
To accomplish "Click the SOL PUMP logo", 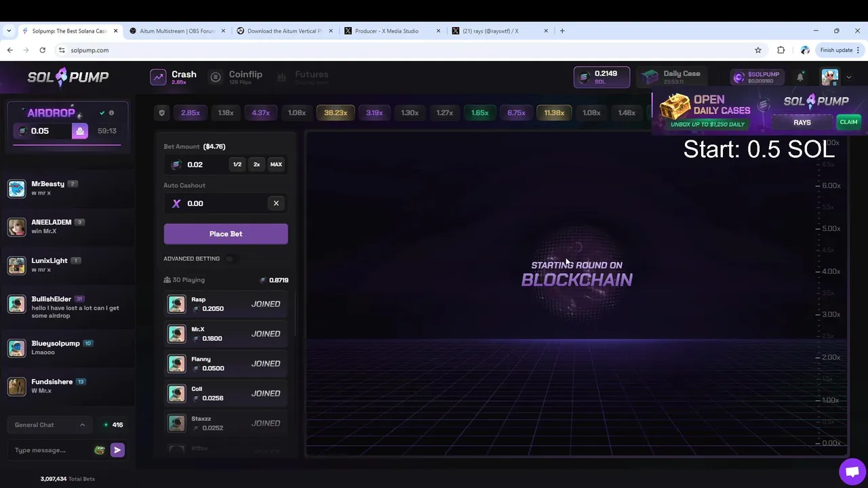I will pos(68,77).
